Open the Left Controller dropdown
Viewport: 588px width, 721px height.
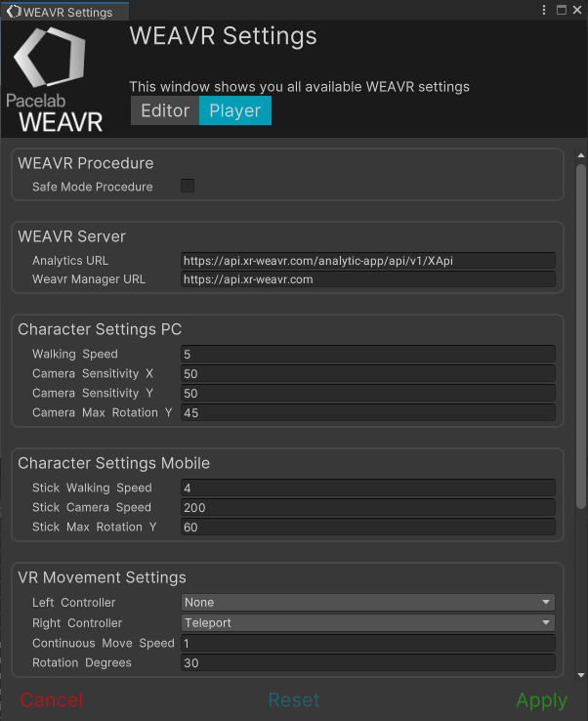(368, 603)
